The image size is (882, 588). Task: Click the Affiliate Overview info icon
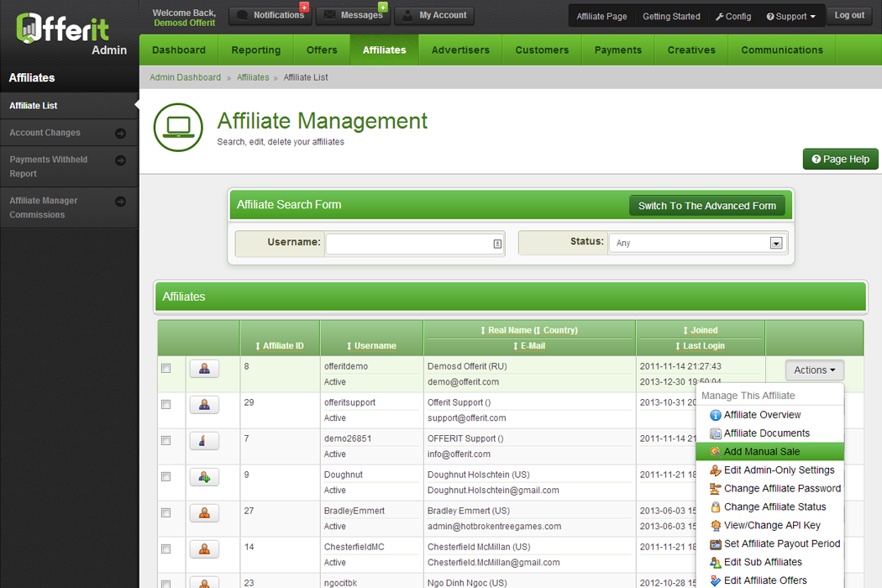tap(715, 415)
